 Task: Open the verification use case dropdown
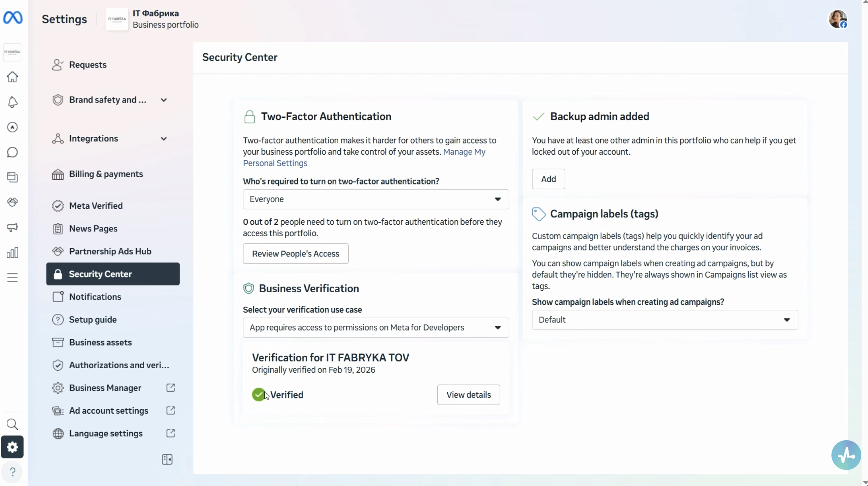(376, 327)
